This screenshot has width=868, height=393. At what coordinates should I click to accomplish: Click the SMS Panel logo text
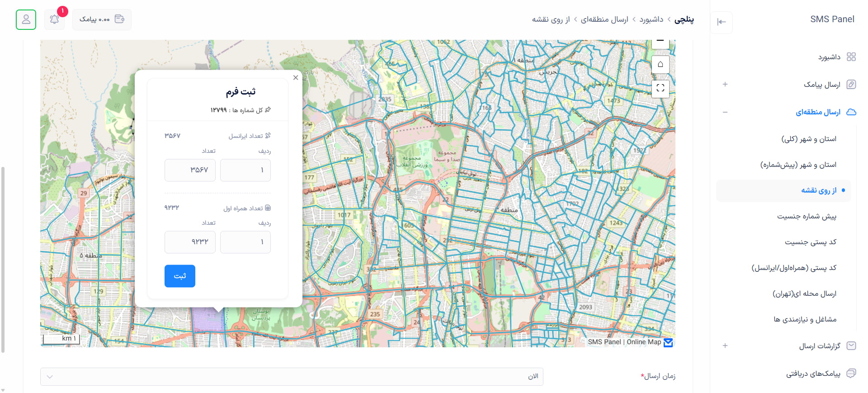[832, 19]
